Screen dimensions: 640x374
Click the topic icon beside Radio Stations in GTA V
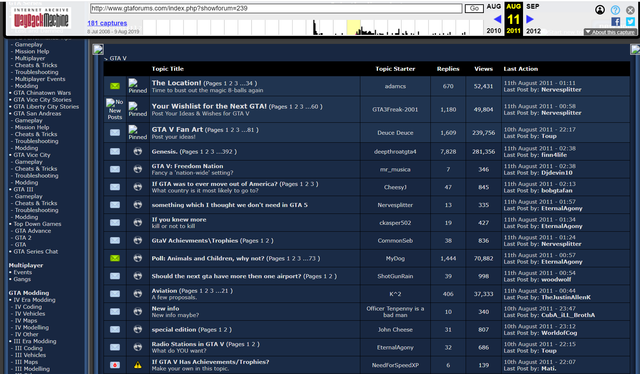pyautogui.click(x=138, y=347)
